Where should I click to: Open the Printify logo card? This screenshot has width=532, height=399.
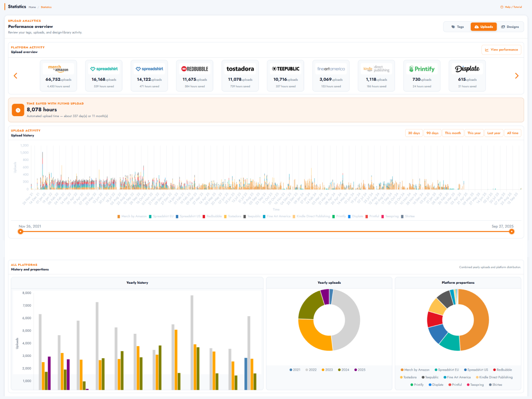point(422,69)
